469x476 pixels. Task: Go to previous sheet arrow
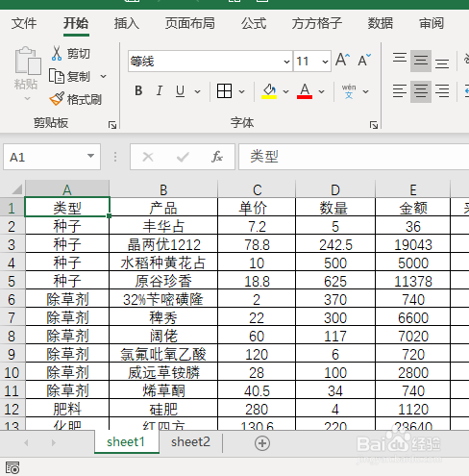[27, 443]
